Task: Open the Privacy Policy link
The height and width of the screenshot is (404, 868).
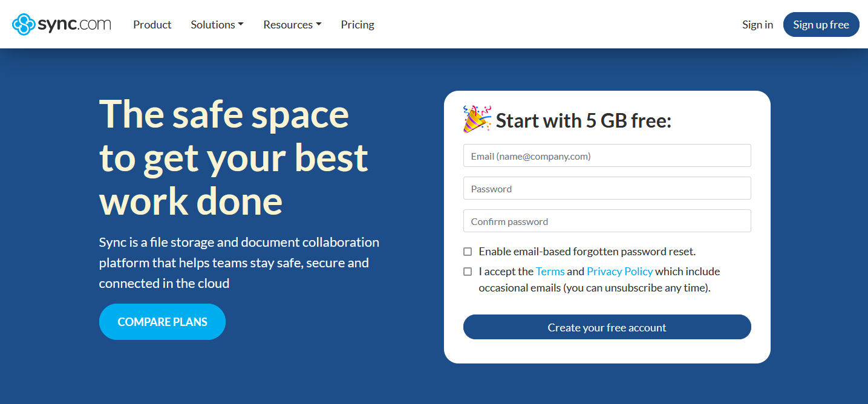Action: click(620, 272)
